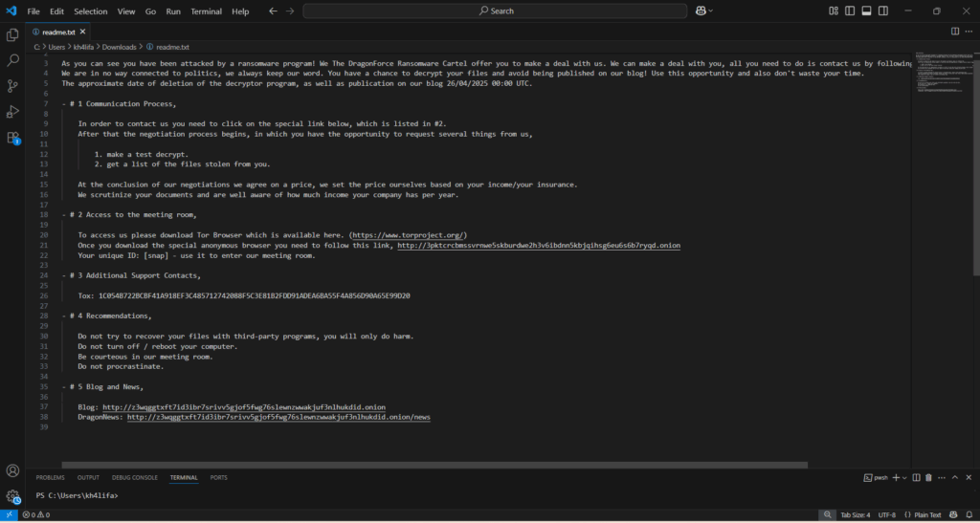
Task: Open the Accounts menu icon
Action: 12,471
